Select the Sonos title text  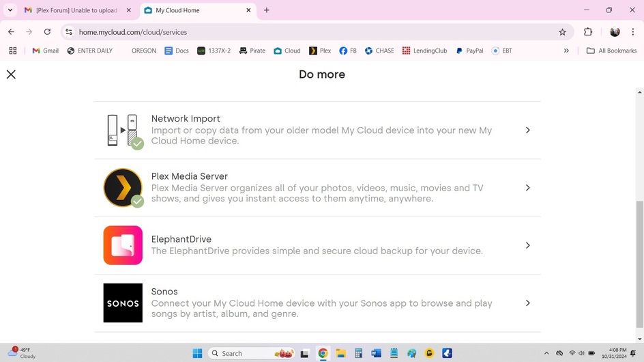(164, 291)
